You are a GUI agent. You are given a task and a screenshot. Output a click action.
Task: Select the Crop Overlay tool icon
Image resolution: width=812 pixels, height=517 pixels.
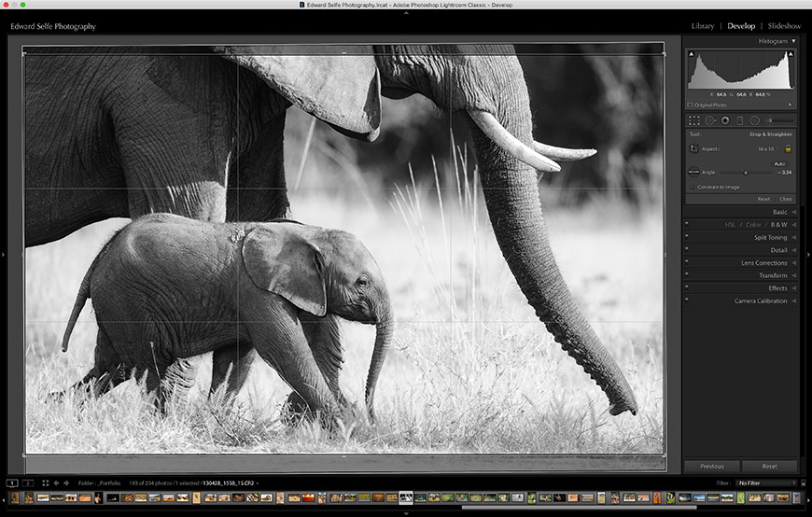(693, 120)
